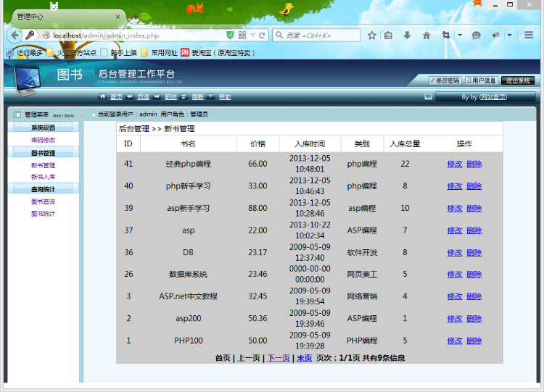The width and height of the screenshot is (544, 392).
Task: Click the 网站首页 link
Action: [x=493, y=97]
